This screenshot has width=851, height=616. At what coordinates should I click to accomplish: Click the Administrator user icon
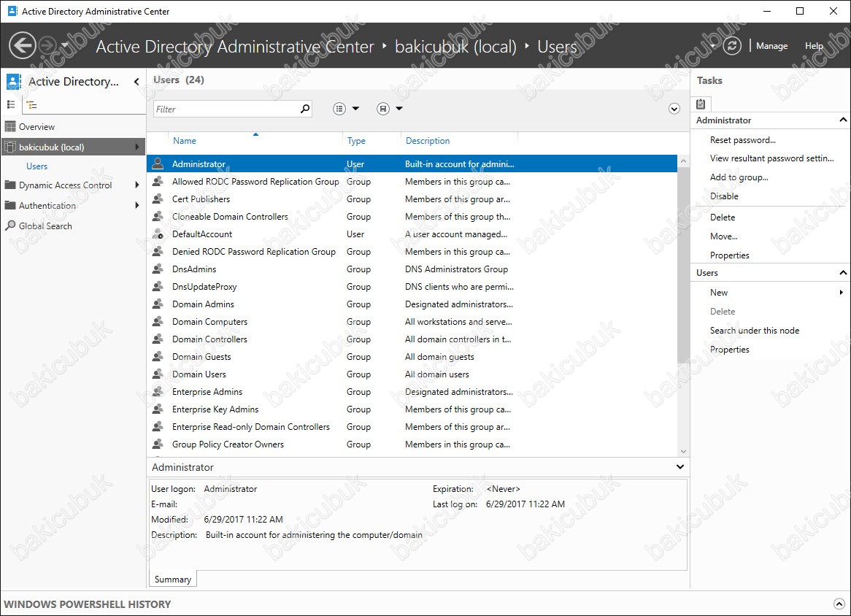pos(158,163)
